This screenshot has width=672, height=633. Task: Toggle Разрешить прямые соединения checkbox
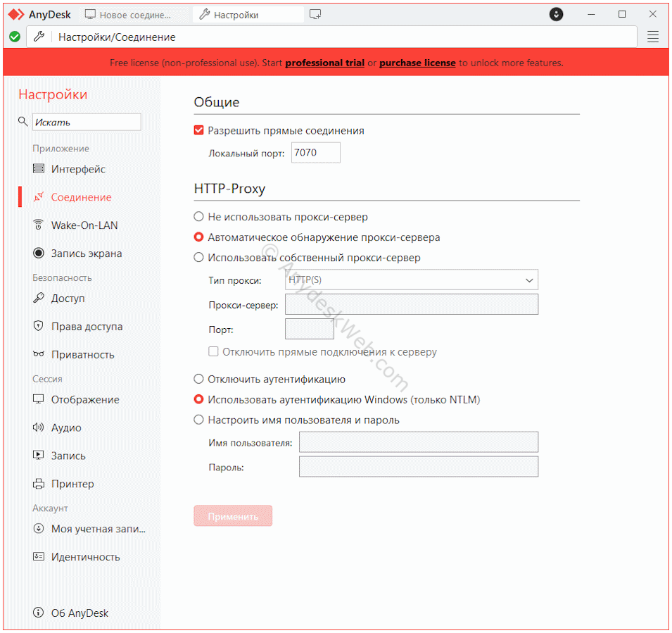coord(198,130)
